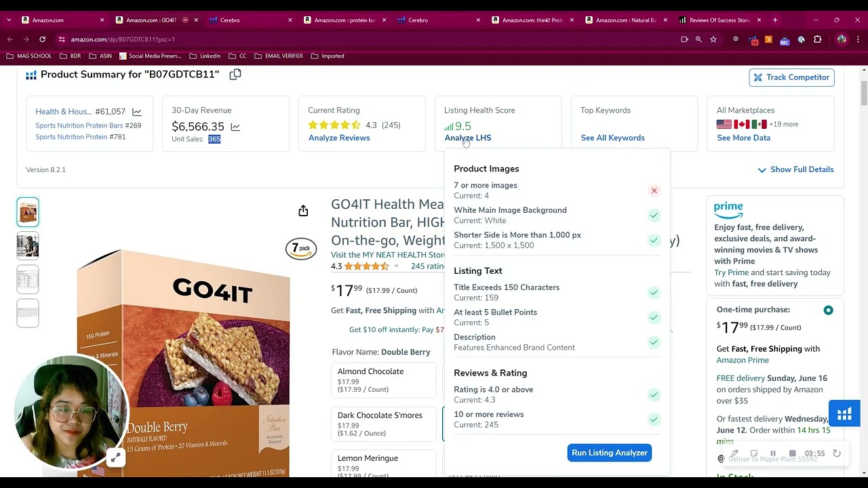Click the Sports Nutrition Protein Bars category link
This screenshot has height=488, width=868.
79,125
